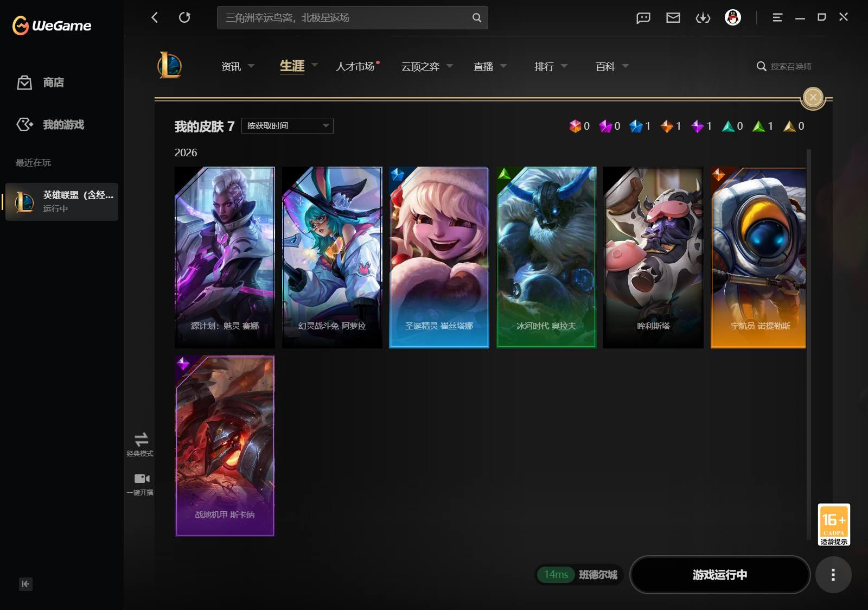The image size is (868, 610).
Task: Open the 战地机甲 斯卡纳 skin card
Action: coord(225,446)
